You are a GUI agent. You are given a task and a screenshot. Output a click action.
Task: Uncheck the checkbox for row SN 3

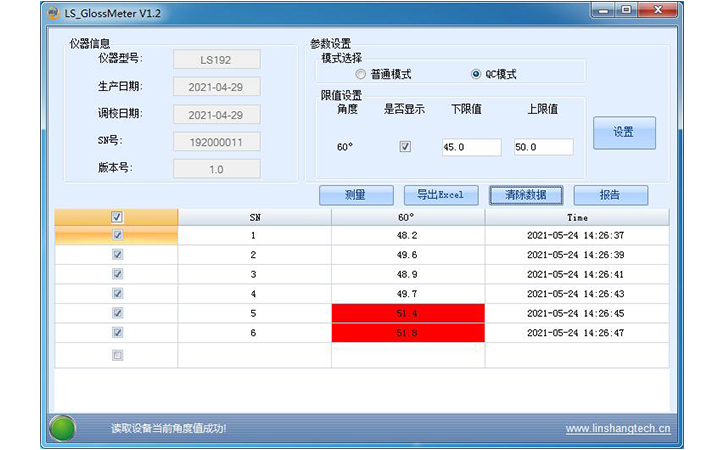[117, 274]
